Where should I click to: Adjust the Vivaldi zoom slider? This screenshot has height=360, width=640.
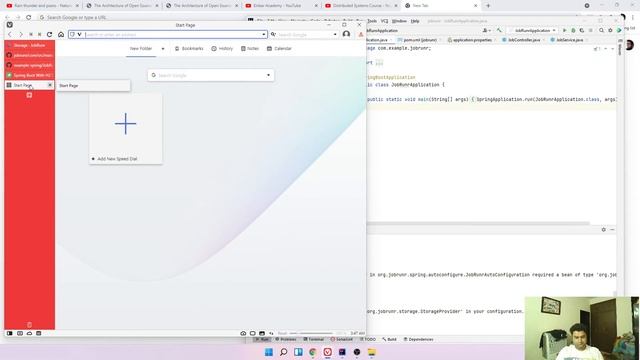(311, 333)
